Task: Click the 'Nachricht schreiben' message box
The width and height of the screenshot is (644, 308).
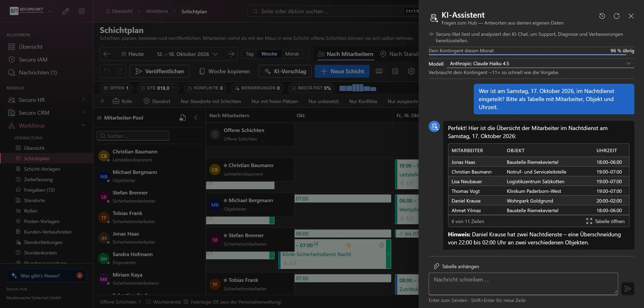Action: (523, 284)
